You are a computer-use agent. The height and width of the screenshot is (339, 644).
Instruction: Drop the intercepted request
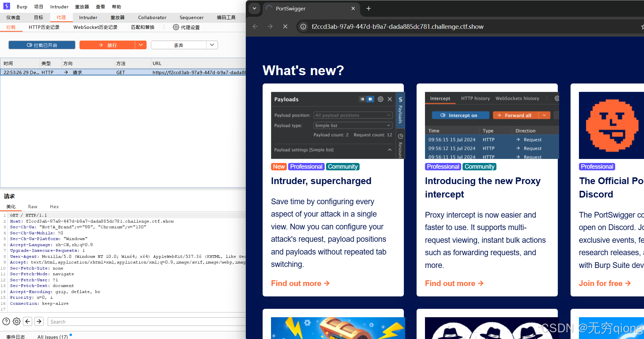coord(178,45)
